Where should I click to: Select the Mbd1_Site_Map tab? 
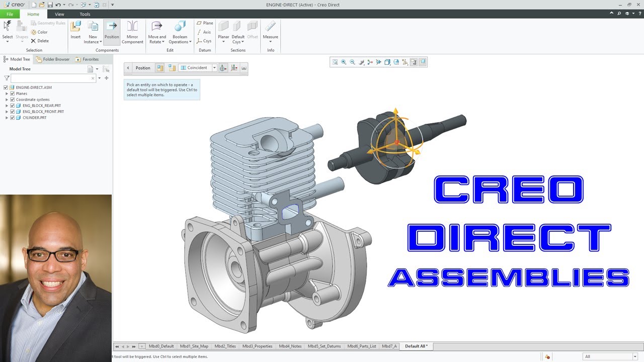click(194, 346)
